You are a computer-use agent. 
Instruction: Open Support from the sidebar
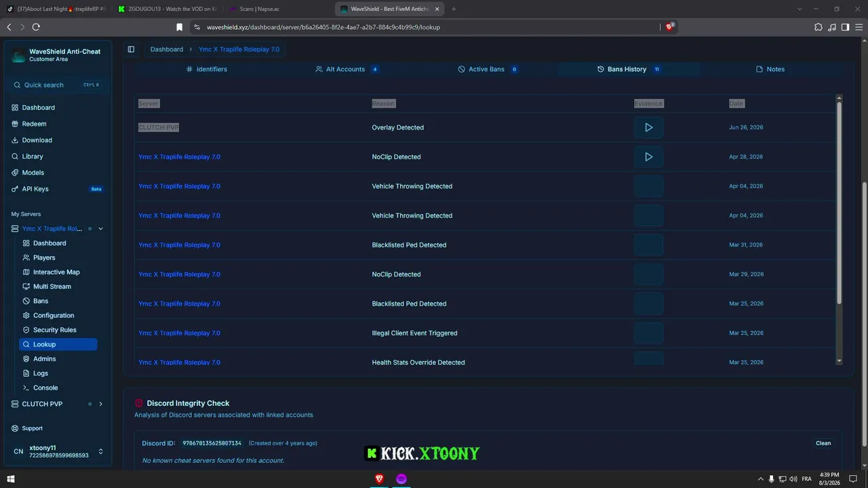[x=32, y=428]
